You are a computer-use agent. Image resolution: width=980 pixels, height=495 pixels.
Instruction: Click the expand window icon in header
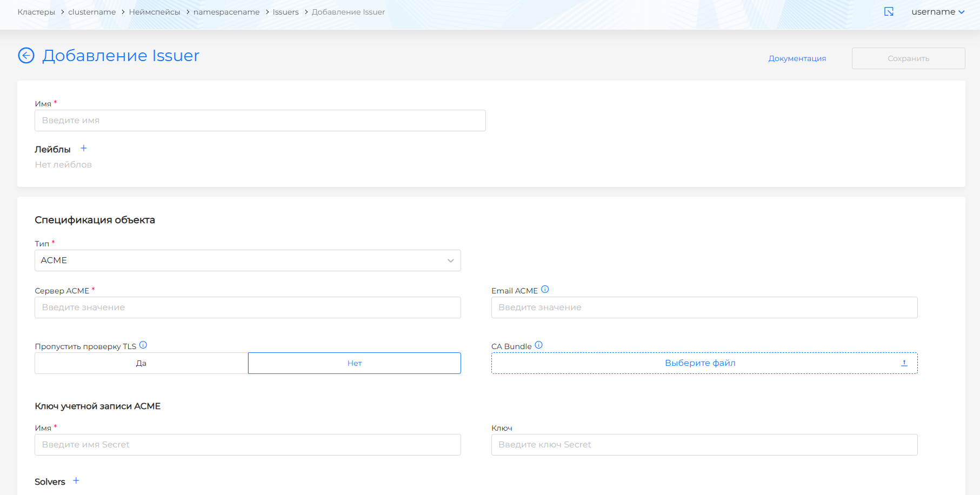click(x=889, y=12)
